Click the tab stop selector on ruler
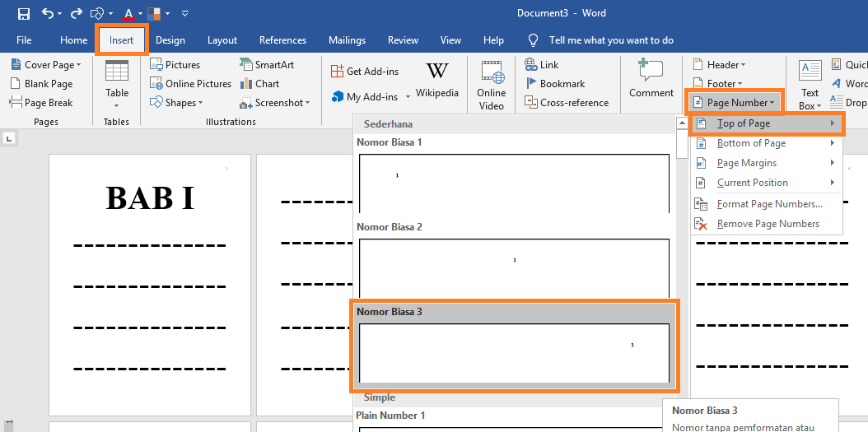The height and width of the screenshot is (432, 868). click(x=9, y=139)
